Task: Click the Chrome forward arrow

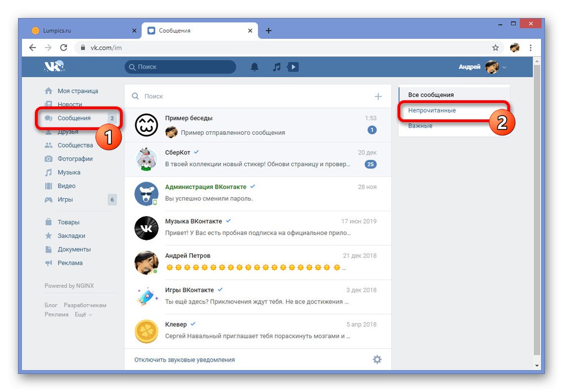Action: tap(48, 47)
